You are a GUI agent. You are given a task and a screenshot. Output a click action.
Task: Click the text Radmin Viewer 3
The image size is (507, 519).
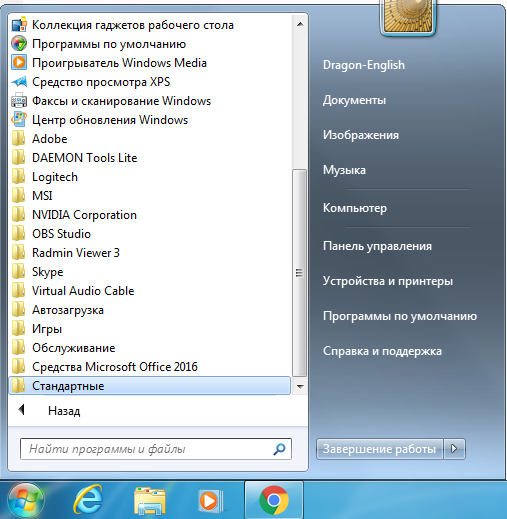pyautogui.click(x=76, y=253)
